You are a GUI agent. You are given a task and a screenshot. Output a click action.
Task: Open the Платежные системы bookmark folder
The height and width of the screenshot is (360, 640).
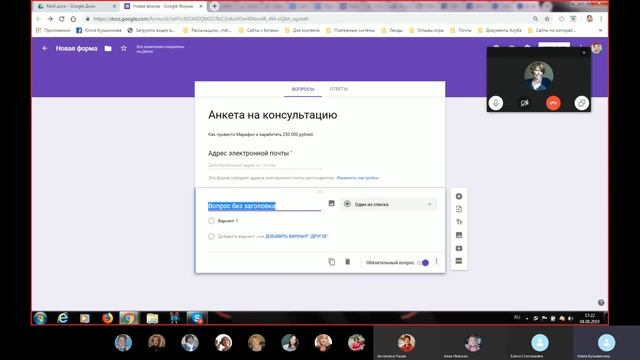pos(350,30)
